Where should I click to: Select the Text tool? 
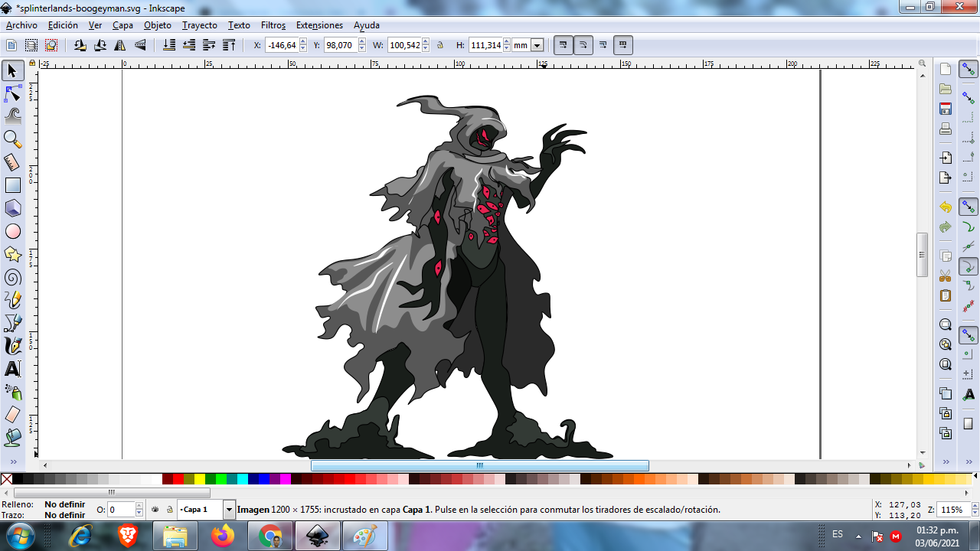[x=12, y=369]
